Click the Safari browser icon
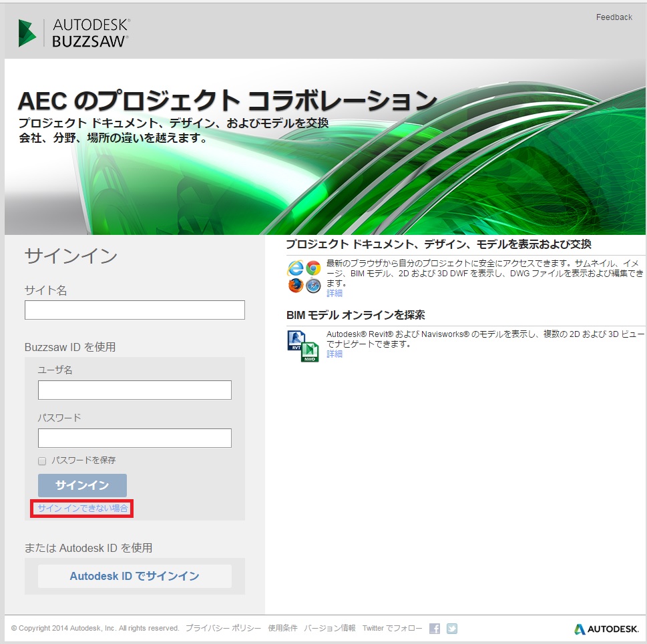This screenshot has height=644, width=647. pos(313,286)
